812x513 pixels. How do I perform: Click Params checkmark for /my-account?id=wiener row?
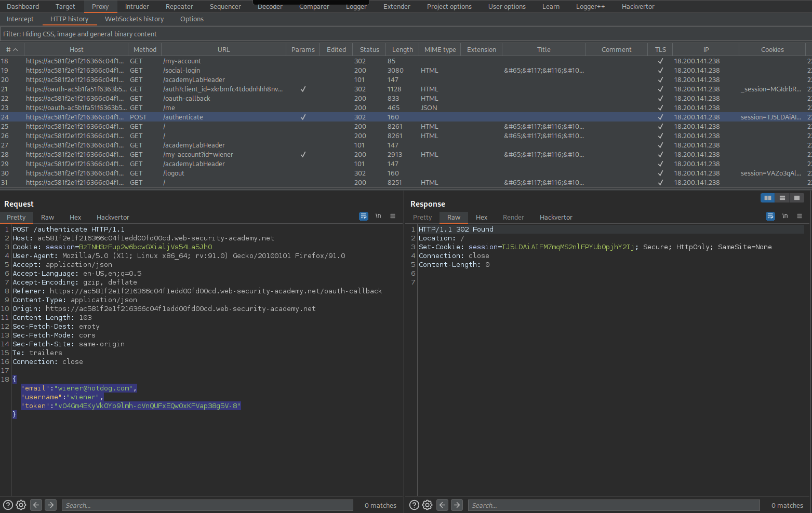[303, 155]
